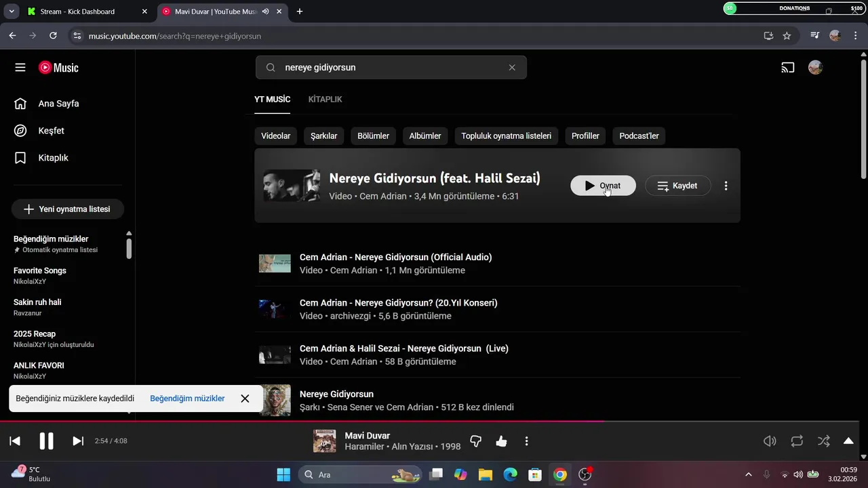Dismiss the saved-to-liked toast notification
868x488 pixels.
245,399
